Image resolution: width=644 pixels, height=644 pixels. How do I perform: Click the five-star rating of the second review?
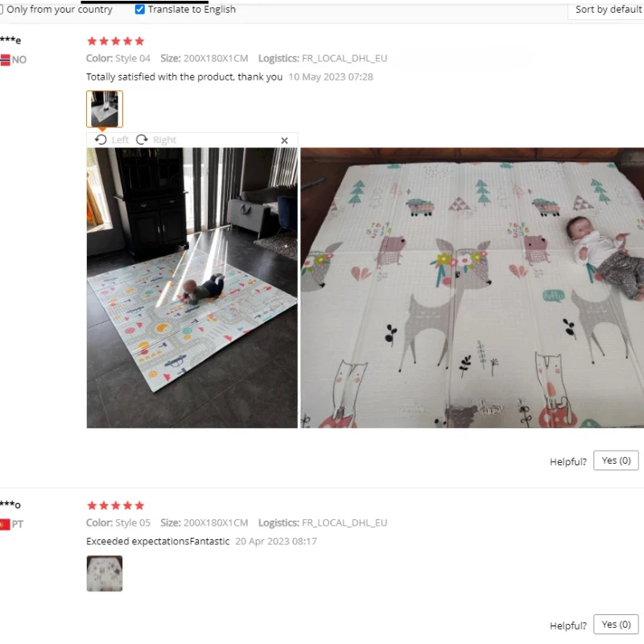[x=116, y=506]
